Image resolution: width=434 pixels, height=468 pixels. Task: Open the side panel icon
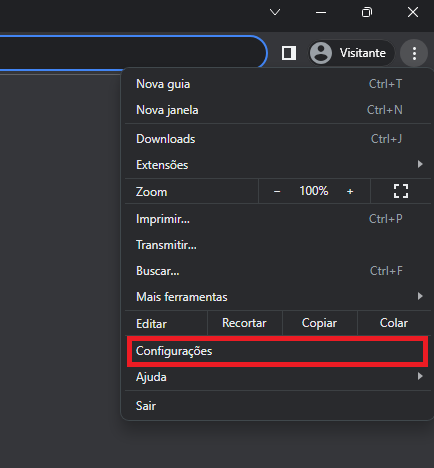click(x=289, y=53)
